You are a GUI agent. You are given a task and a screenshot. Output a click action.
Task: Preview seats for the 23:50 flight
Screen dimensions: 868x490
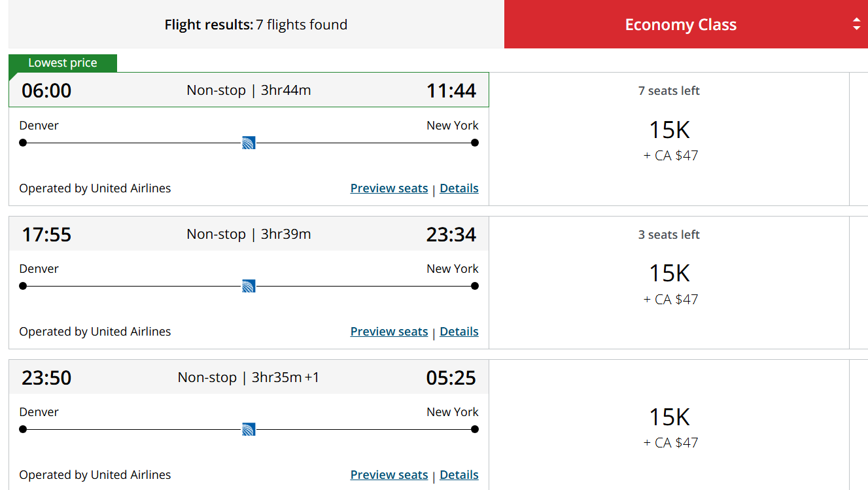tap(389, 475)
